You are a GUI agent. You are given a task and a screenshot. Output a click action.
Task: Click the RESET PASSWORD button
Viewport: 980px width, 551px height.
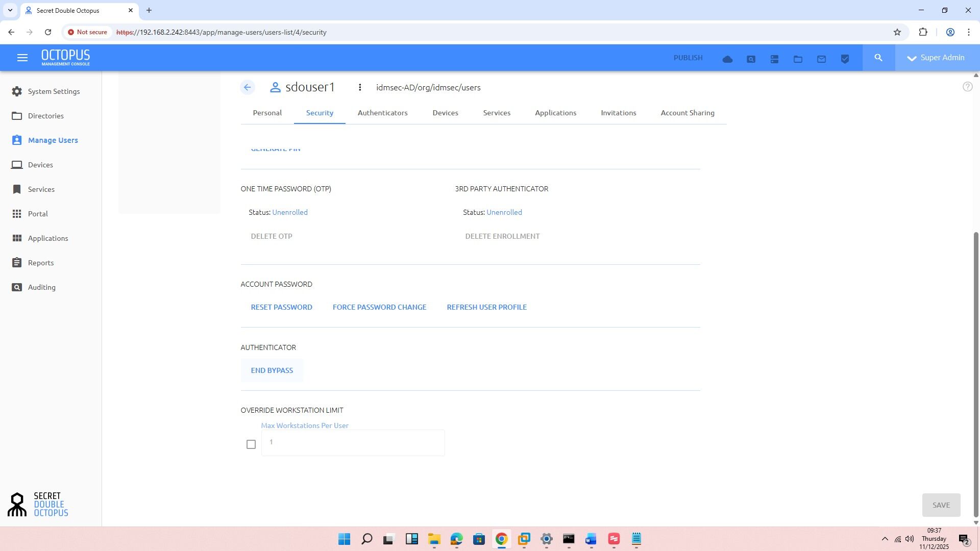[281, 307]
